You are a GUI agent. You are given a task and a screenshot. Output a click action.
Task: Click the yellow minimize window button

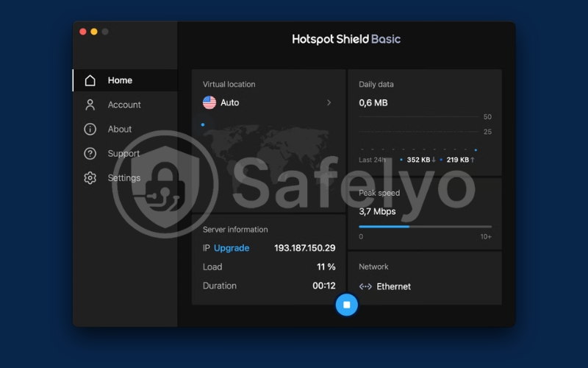point(94,32)
